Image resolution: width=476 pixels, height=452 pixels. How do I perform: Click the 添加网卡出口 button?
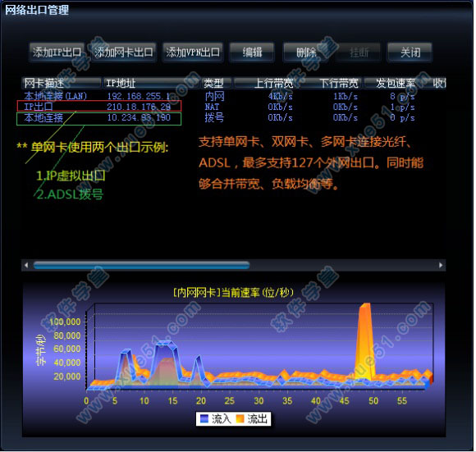pyautogui.click(x=124, y=53)
